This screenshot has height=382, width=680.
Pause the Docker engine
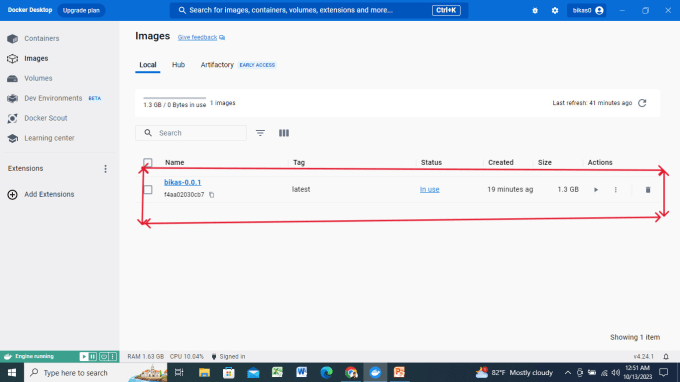(x=93, y=357)
